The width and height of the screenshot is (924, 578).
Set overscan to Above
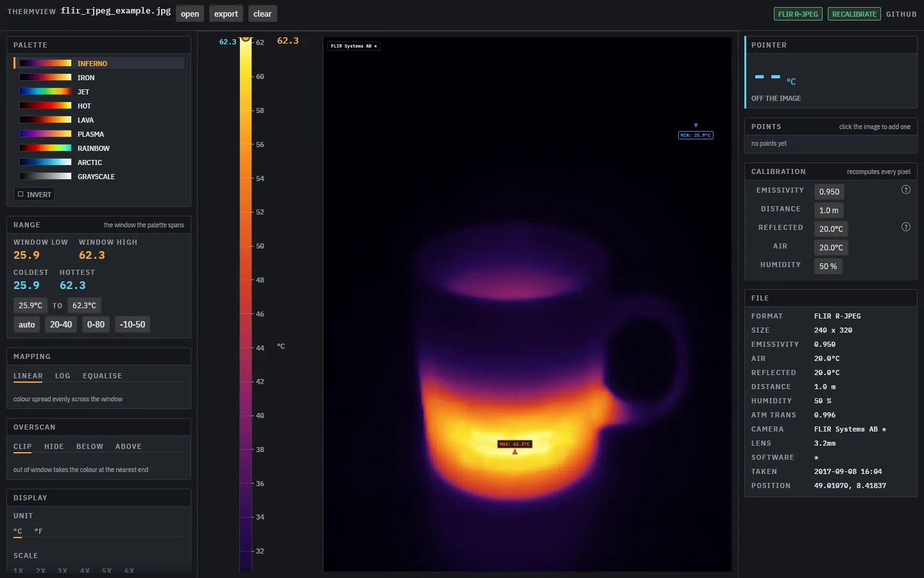click(128, 447)
